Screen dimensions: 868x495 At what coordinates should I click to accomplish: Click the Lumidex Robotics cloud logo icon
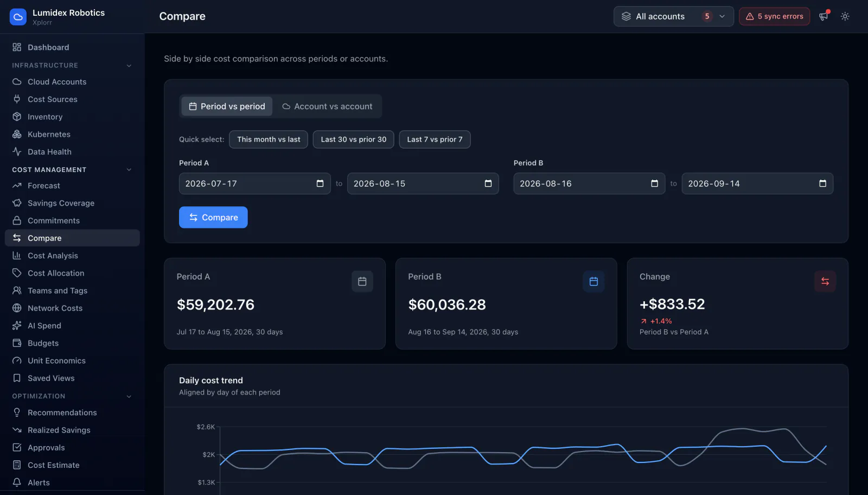[18, 17]
